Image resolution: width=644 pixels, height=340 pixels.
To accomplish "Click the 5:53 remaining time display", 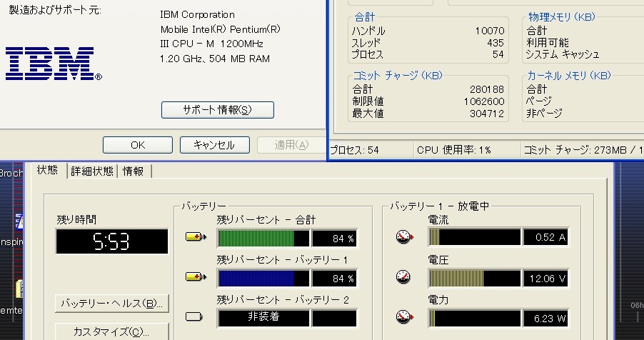I will pyautogui.click(x=111, y=241).
